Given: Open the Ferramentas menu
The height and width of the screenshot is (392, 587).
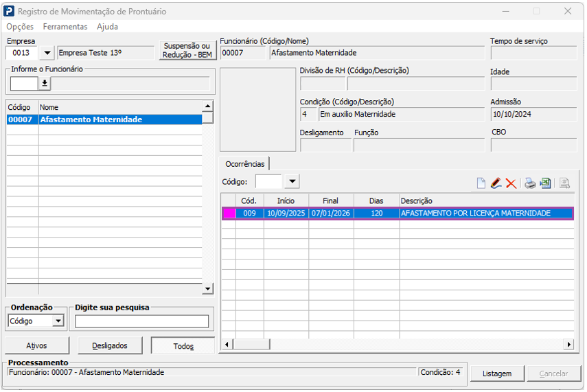Looking at the screenshot, I should coord(65,27).
